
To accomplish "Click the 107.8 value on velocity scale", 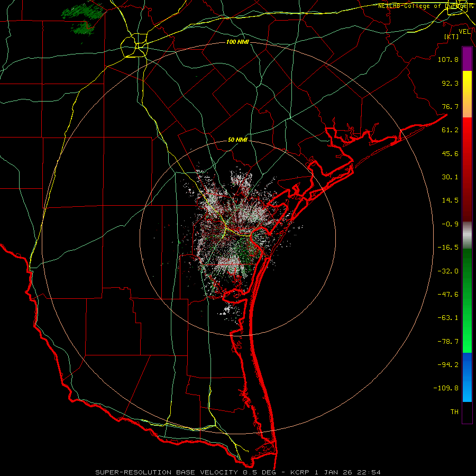I will 448,59.
